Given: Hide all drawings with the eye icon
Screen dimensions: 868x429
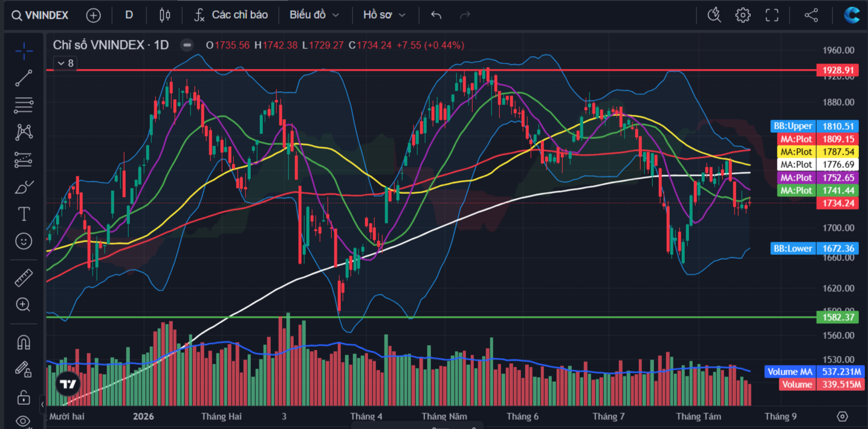Looking at the screenshot, I should [x=24, y=421].
